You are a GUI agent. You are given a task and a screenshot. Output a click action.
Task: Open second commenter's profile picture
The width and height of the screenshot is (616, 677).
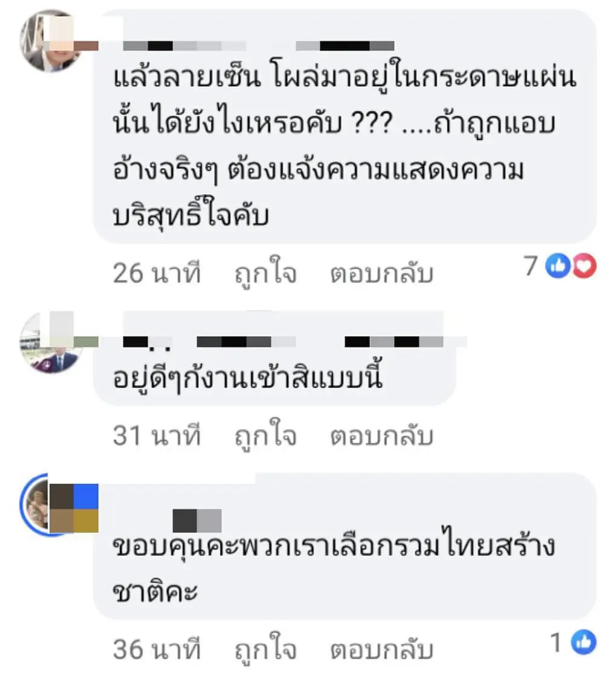point(52,342)
